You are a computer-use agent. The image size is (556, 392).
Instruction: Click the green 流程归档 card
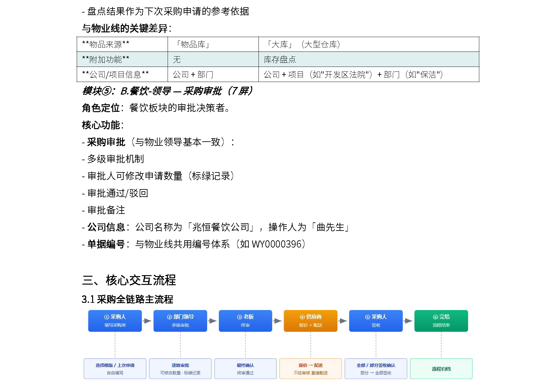(441, 369)
